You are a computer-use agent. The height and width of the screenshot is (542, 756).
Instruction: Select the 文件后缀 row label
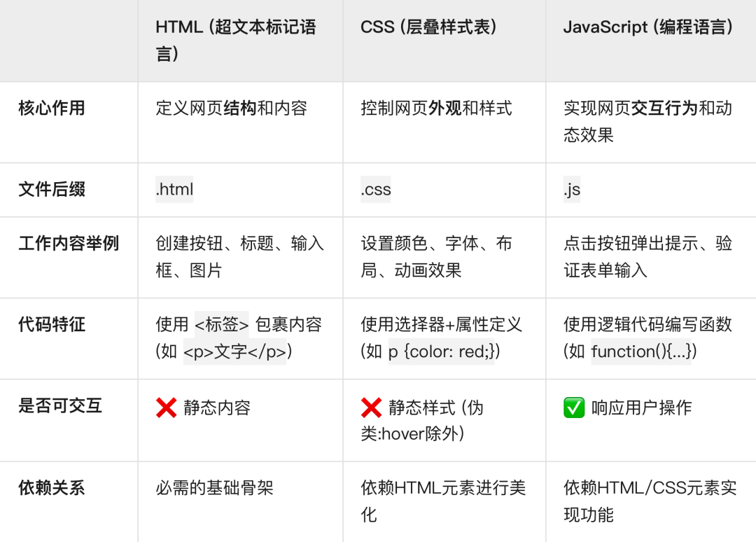pyautogui.click(x=52, y=189)
